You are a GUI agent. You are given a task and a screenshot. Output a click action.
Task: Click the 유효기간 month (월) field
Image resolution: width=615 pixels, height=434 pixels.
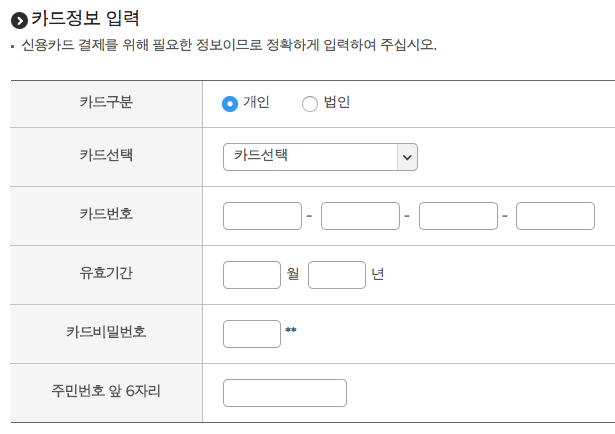coord(252,275)
